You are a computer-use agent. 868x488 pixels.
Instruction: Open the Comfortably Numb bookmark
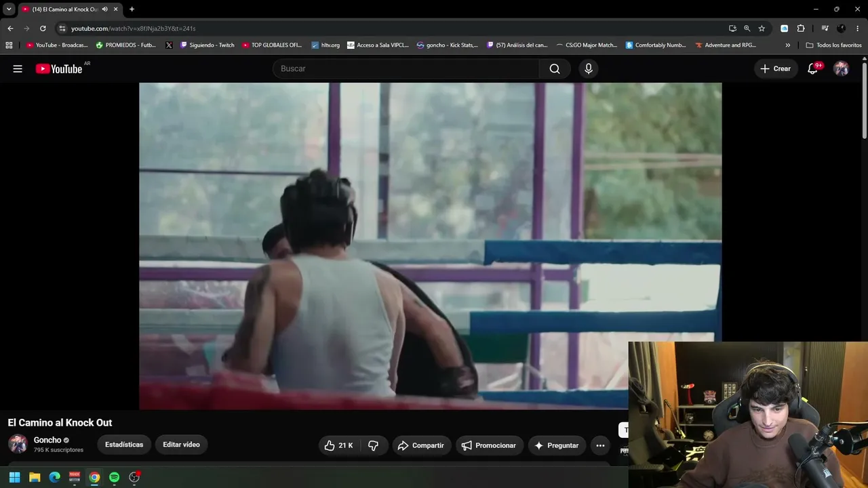click(656, 45)
